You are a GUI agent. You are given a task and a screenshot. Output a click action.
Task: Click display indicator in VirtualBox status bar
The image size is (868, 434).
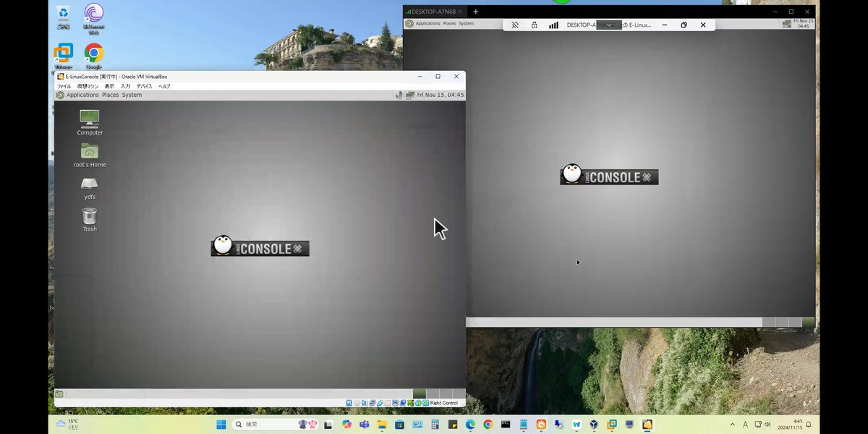396,403
